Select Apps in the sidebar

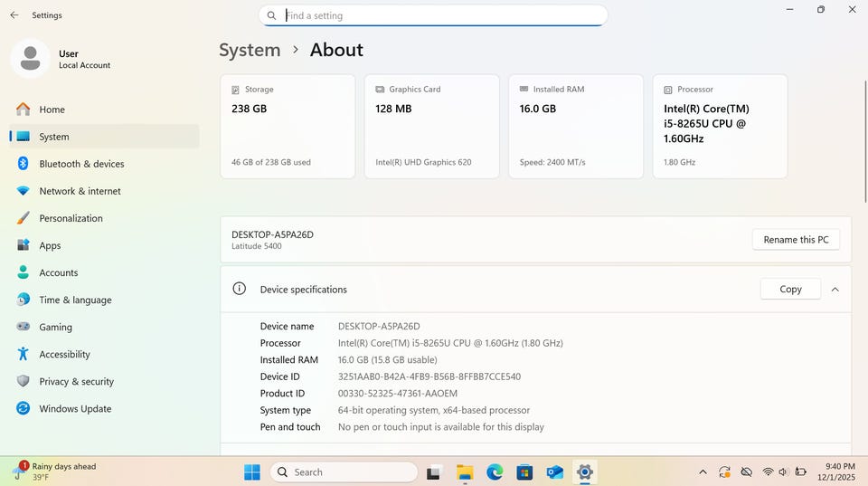point(50,245)
